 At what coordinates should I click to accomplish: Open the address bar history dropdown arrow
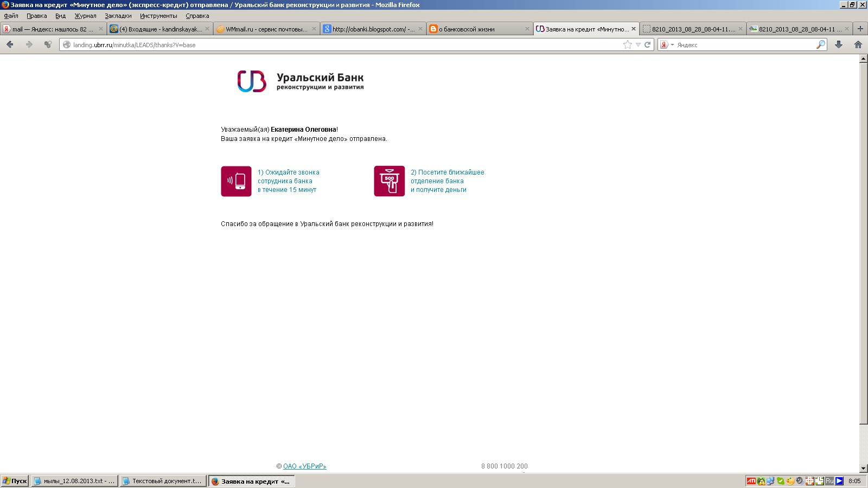tap(638, 44)
